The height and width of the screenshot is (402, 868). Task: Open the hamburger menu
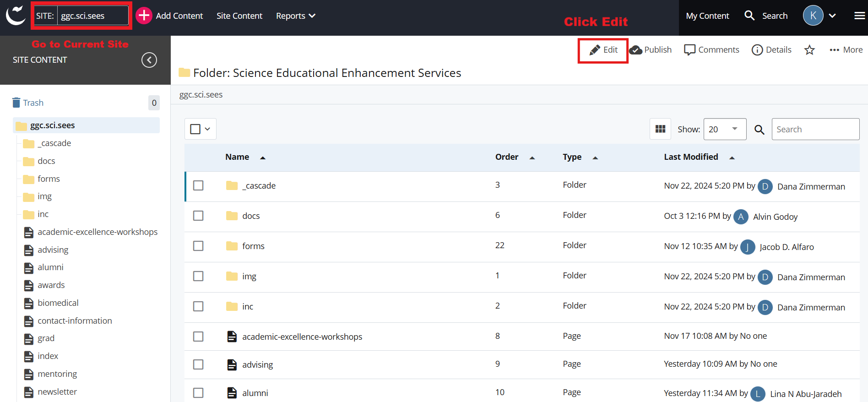click(859, 16)
